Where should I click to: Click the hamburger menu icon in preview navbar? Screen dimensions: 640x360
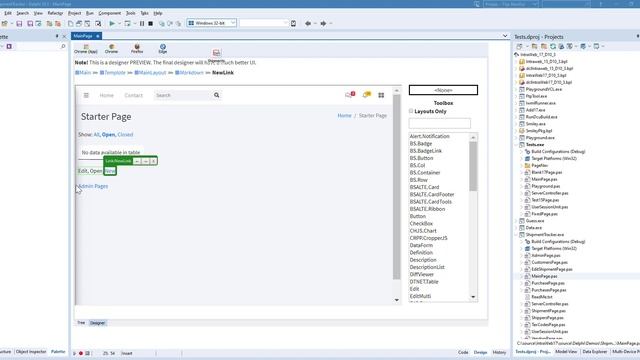coord(86,95)
